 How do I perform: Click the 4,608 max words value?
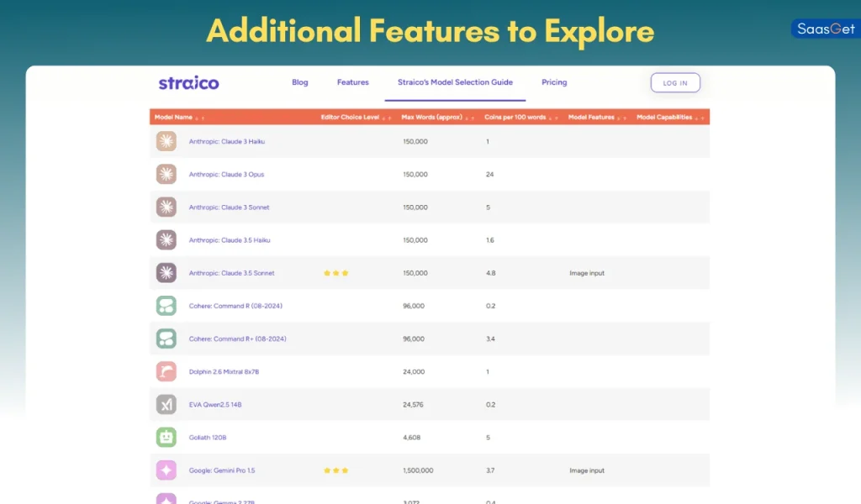point(411,438)
